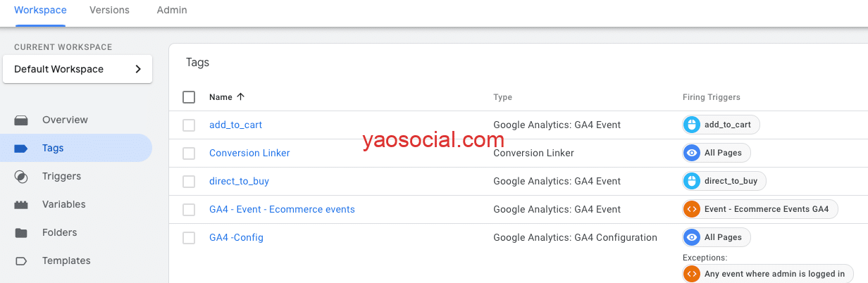This screenshot has width=868, height=283.
Task: Tick the select-all checkbox in Tags header
Action: click(x=189, y=97)
